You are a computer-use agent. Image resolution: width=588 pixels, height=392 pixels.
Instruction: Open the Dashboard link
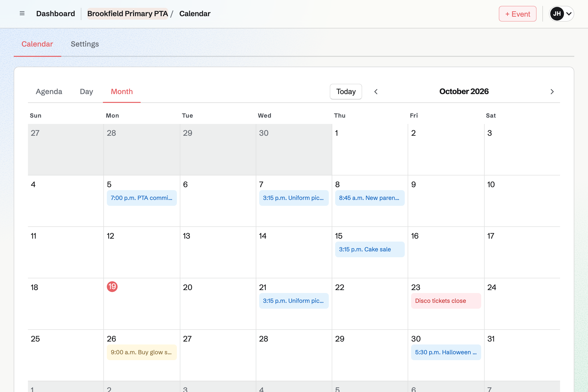pos(56,13)
